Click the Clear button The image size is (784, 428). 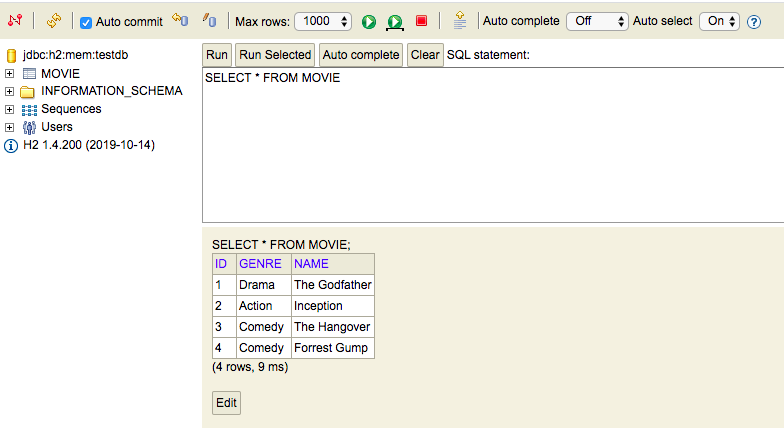point(425,55)
